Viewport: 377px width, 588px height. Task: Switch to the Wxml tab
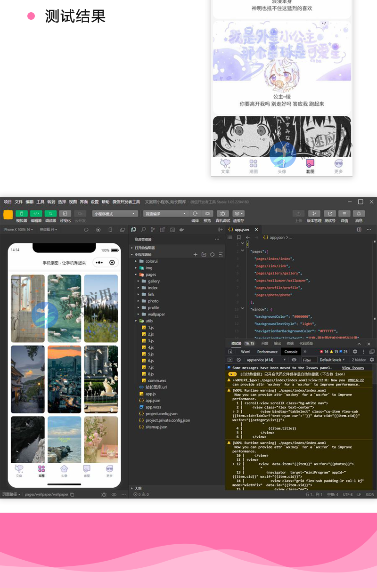click(246, 352)
